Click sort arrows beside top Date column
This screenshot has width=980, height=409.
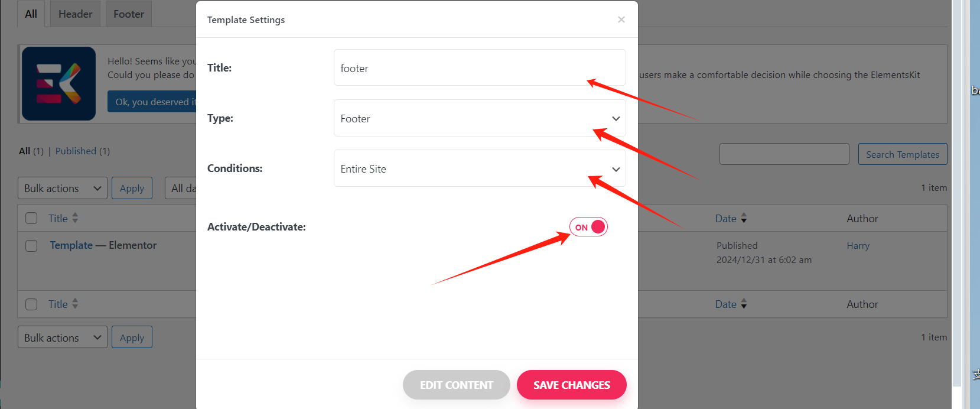coord(744,218)
